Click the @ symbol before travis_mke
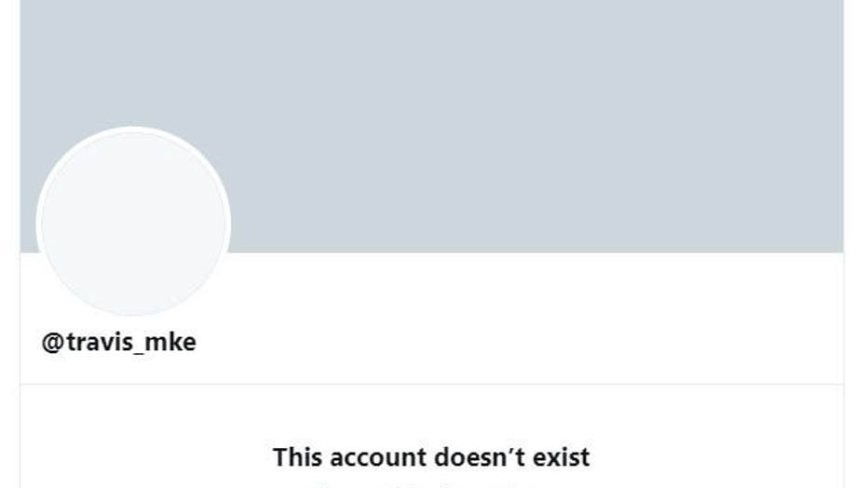The height and width of the screenshot is (488, 868). (x=54, y=343)
